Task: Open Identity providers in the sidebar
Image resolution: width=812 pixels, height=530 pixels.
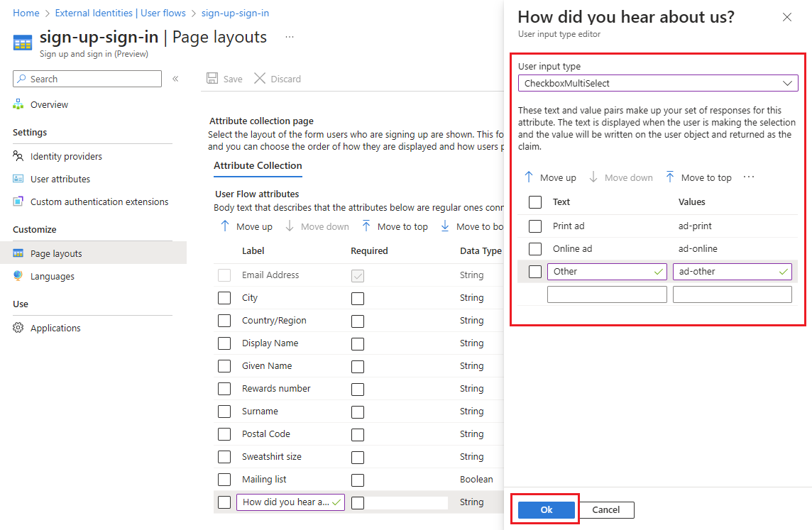Action: click(66, 156)
